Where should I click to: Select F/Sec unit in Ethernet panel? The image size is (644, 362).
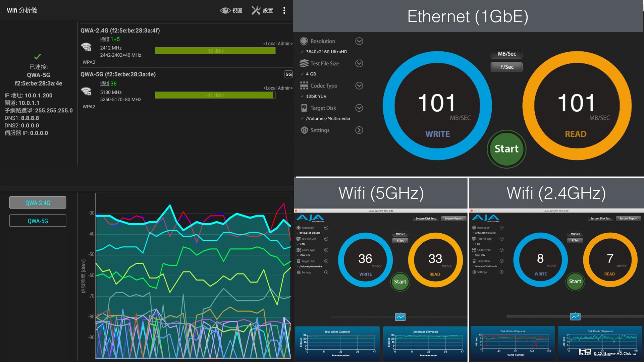506,67
